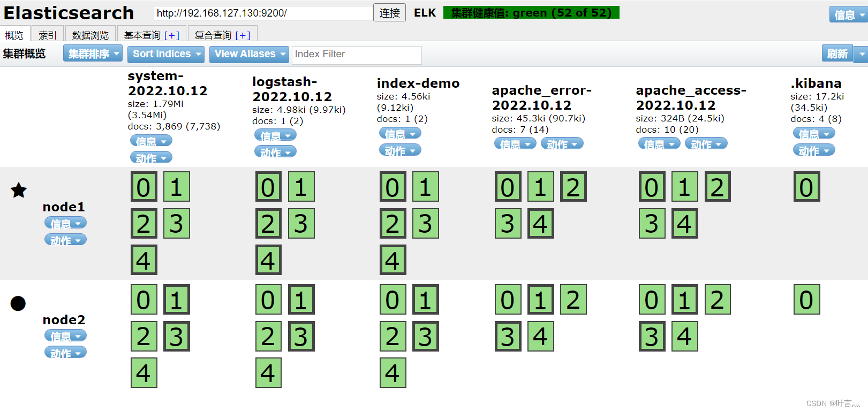Open 信息 dropdown for node1

65,223
